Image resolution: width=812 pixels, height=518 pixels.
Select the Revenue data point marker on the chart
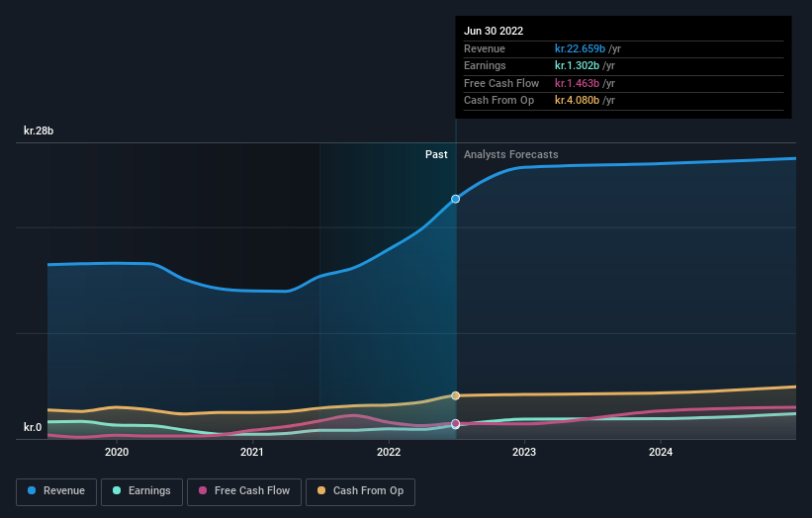click(x=455, y=199)
